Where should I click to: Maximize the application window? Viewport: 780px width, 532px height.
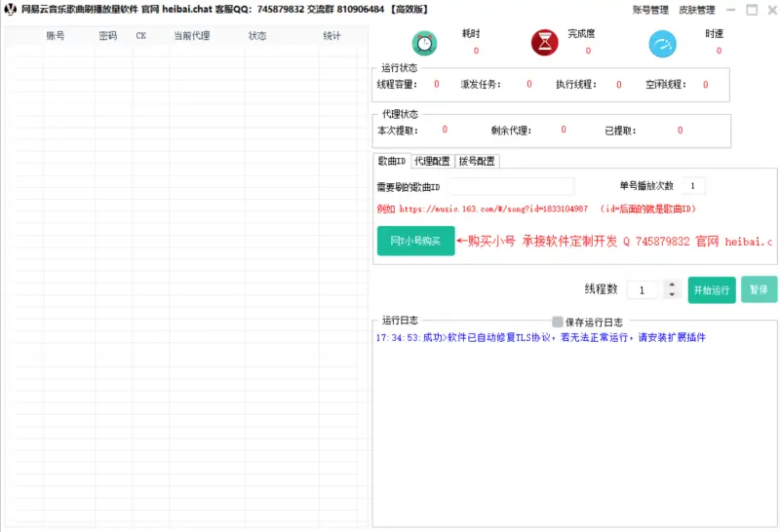(x=751, y=10)
